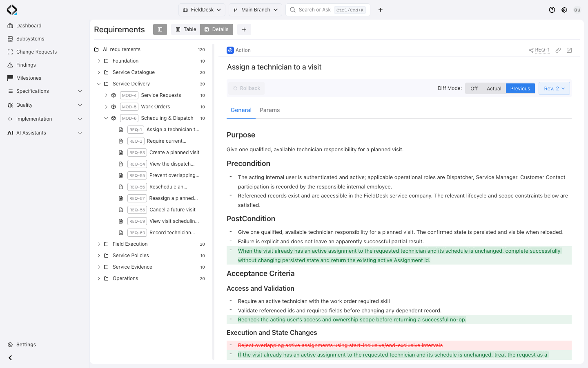Collapse the left navigation arrow
Image resolution: width=588 pixels, height=368 pixels.
[x=10, y=358]
